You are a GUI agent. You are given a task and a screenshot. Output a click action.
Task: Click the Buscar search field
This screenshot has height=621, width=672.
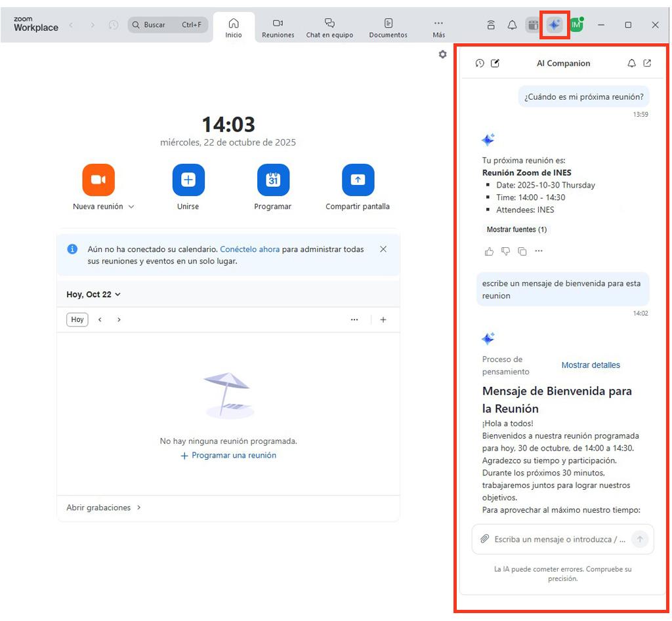[168, 25]
